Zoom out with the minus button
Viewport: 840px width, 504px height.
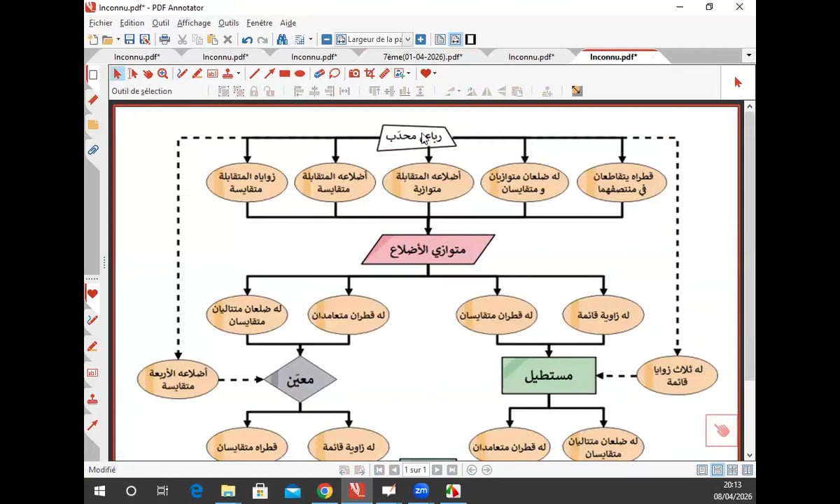point(327,40)
